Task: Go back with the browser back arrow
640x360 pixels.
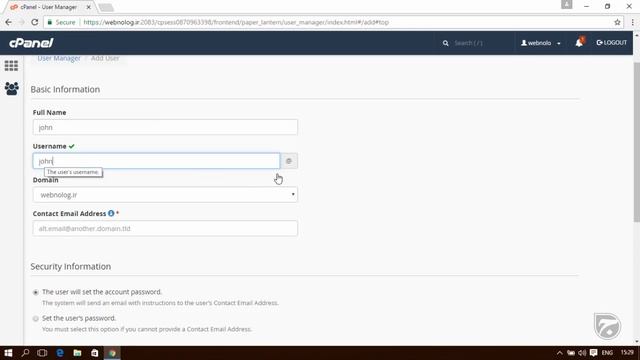Action: tap(9, 22)
